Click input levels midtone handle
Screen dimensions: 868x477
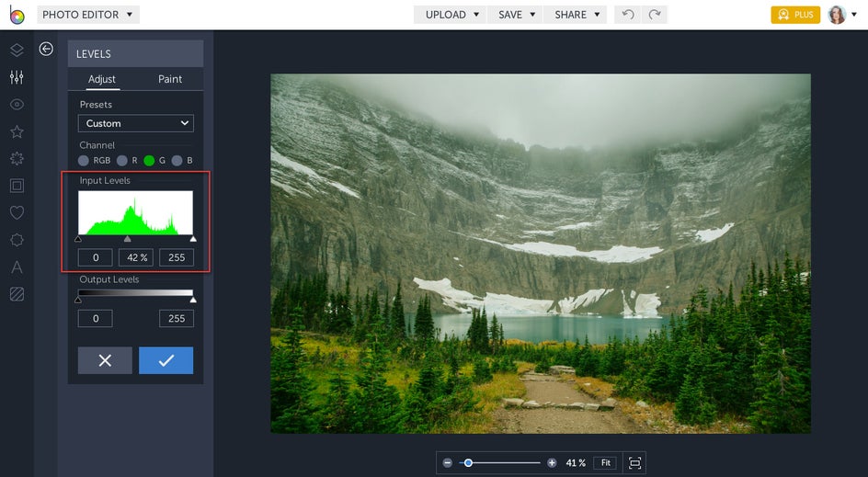pos(127,239)
